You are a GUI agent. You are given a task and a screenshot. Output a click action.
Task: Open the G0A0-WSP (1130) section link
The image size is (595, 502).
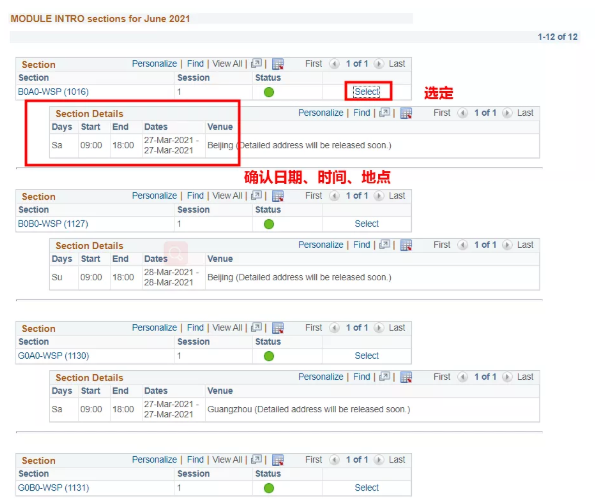(x=54, y=356)
